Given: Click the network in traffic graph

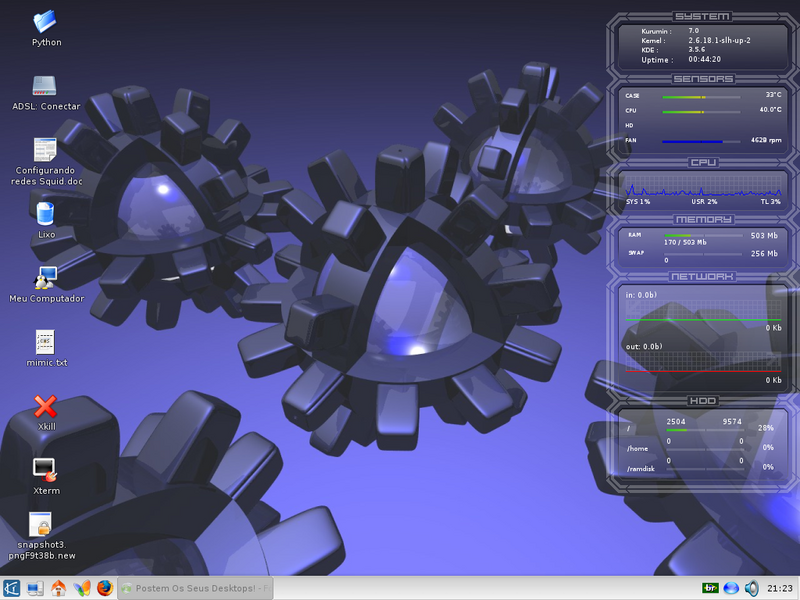Looking at the screenshot, I should point(703,311).
